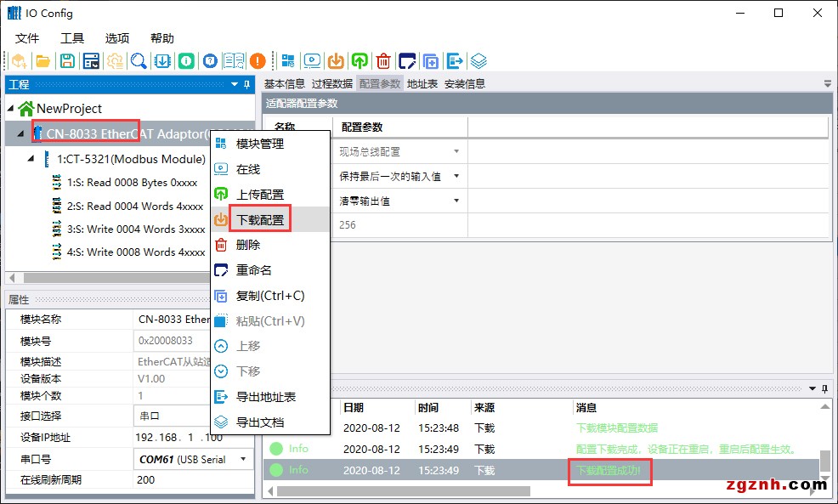
Task: Click the orange exclamation toolbar icon
Action: (x=258, y=61)
